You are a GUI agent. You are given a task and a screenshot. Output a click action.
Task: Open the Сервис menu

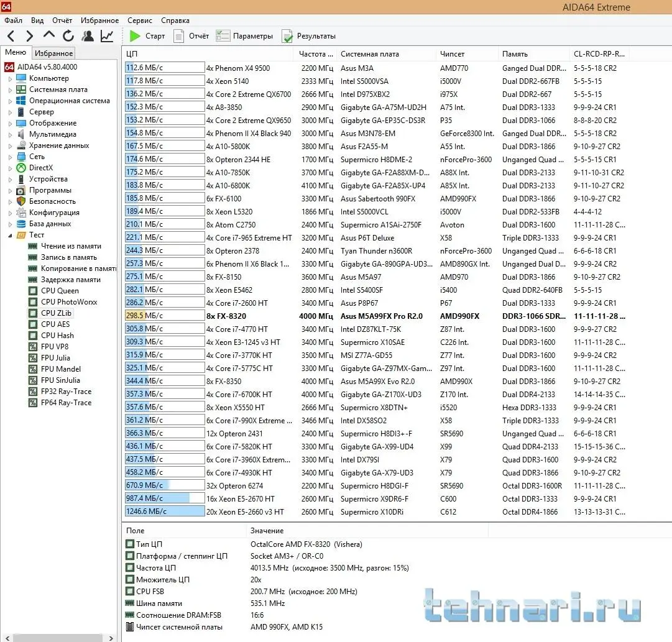click(x=140, y=20)
